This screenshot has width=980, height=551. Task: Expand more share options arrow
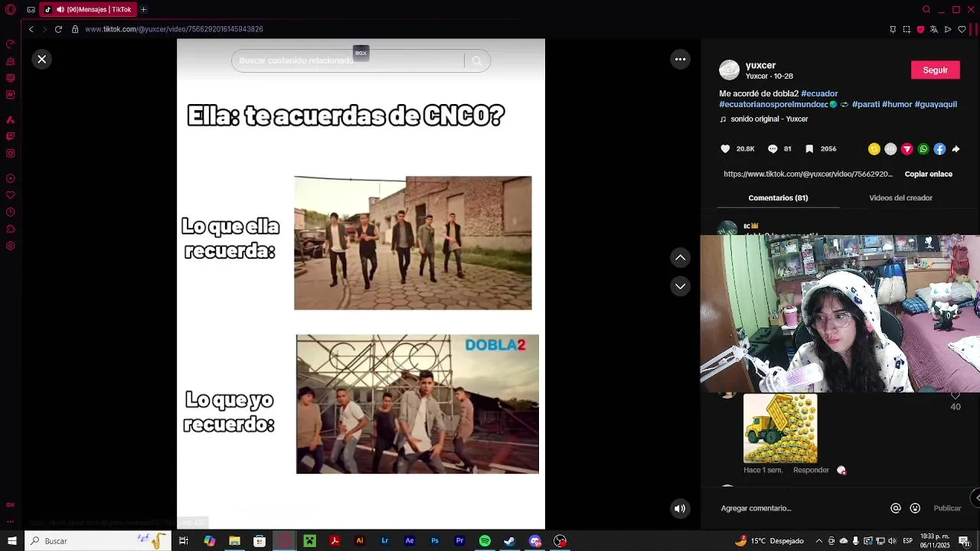coord(955,149)
